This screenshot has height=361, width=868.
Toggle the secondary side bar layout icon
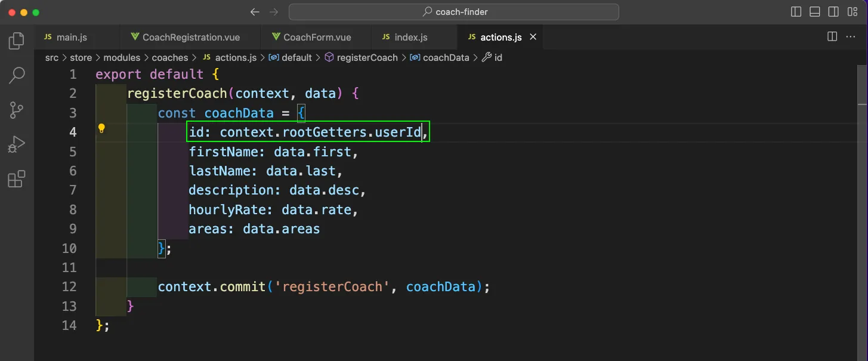pyautogui.click(x=833, y=12)
